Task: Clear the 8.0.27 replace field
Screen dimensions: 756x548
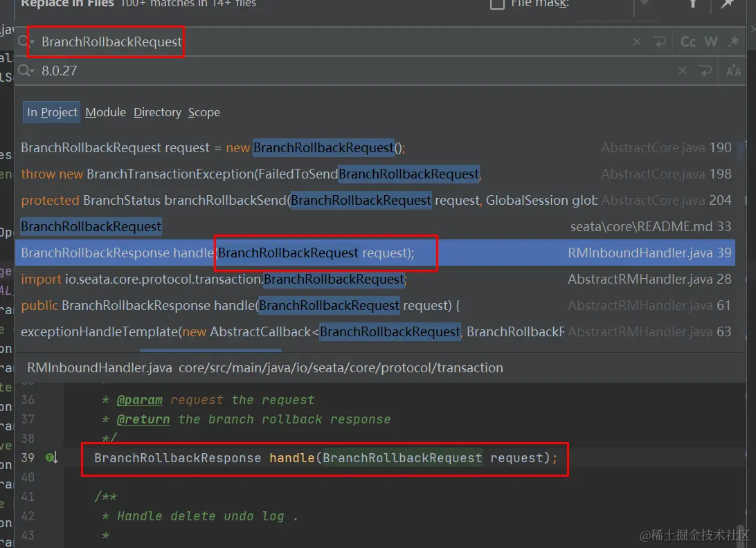Action: [682, 71]
